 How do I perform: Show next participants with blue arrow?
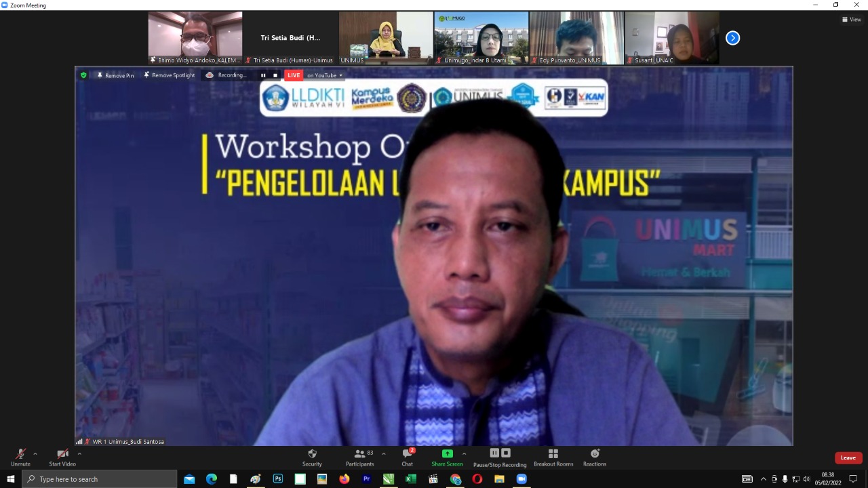pyautogui.click(x=732, y=38)
